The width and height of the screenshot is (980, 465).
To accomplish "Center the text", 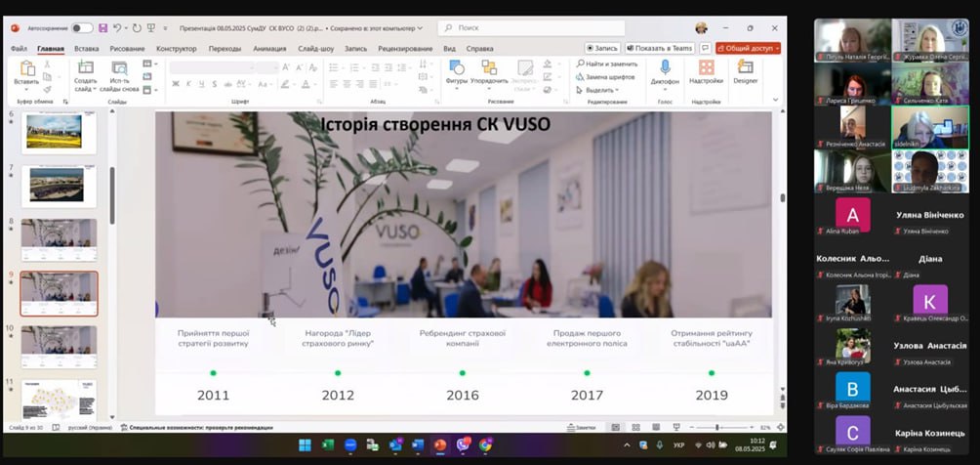I will pyautogui.click(x=347, y=84).
